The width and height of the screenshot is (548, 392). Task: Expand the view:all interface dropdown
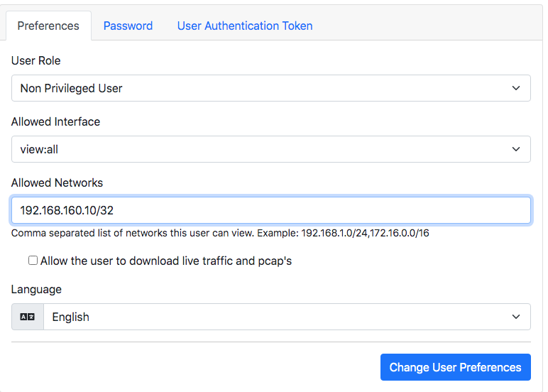[x=271, y=149]
